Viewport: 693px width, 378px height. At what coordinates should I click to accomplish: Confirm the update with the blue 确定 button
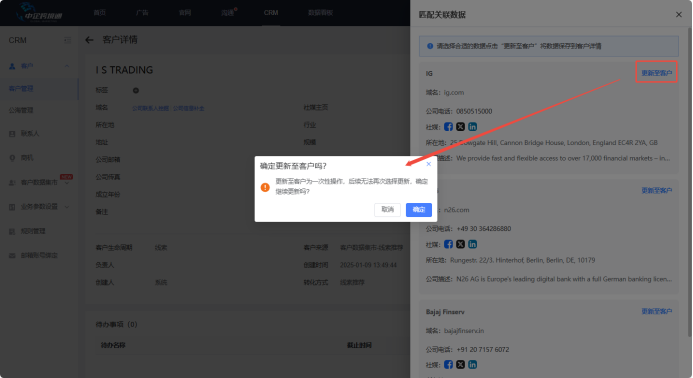[x=419, y=210]
